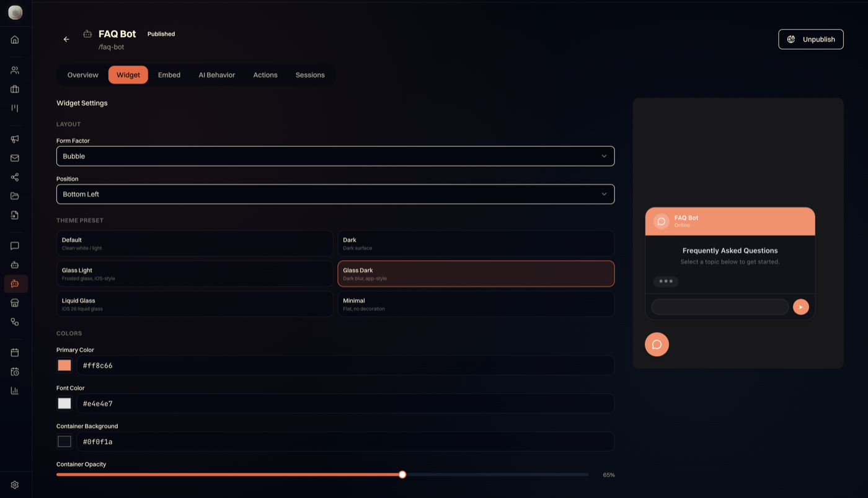Click the "Widget Settings" heading
This screenshot has height=498, width=868.
[x=82, y=103]
